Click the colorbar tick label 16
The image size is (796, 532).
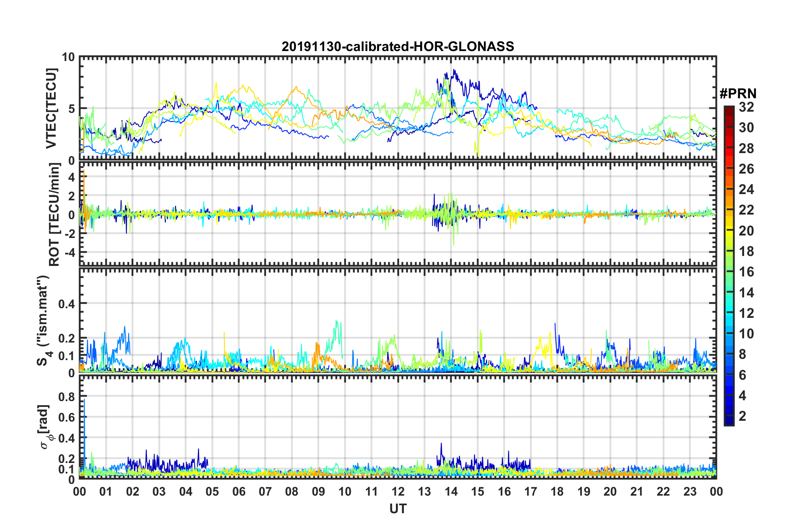click(746, 272)
